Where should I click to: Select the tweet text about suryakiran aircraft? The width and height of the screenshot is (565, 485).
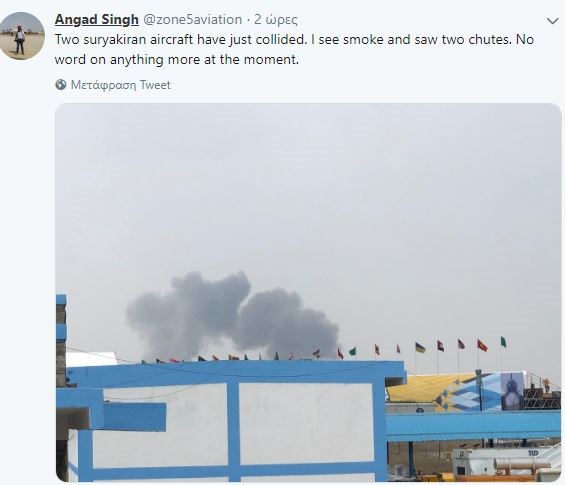pyautogui.click(x=294, y=49)
